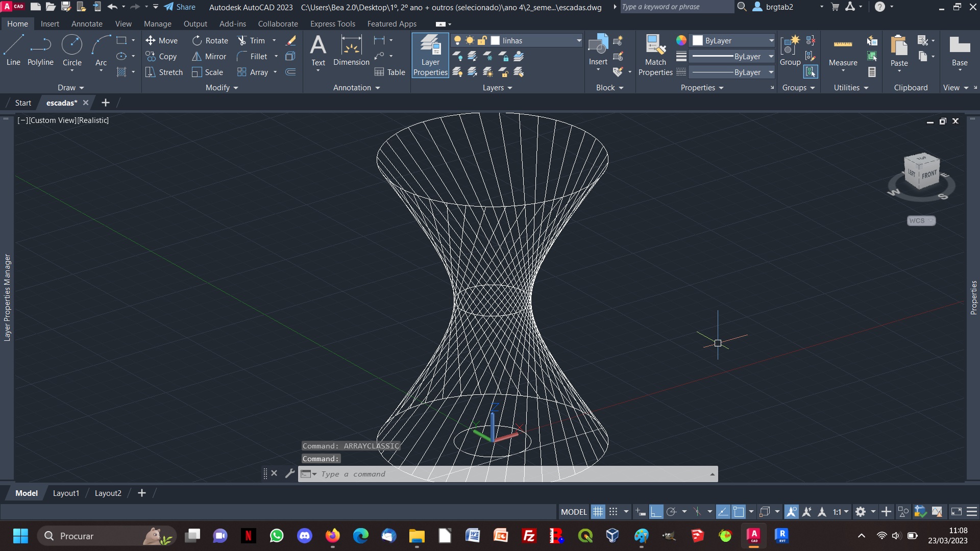Insert a Table from Annotation panel
Screen dimensions: 980x551
(390, 72)
